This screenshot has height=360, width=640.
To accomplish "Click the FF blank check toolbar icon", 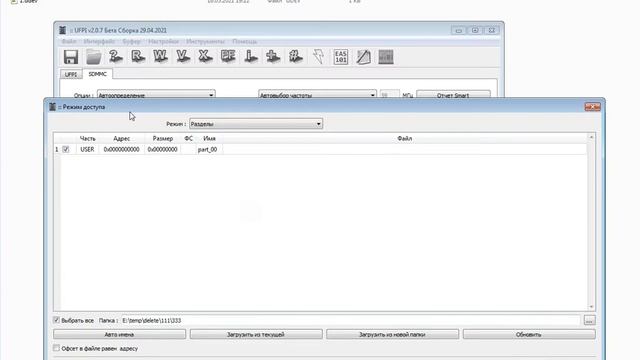I will click(x=228, y=57).
